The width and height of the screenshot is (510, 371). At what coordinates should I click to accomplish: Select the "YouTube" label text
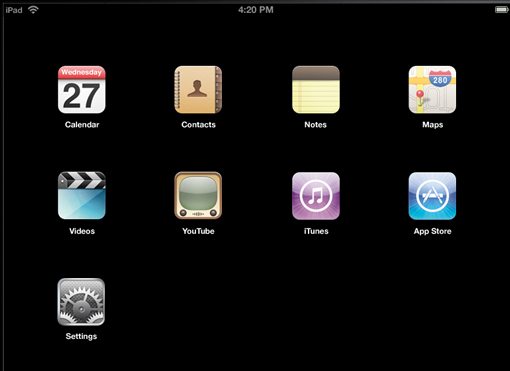click(x=198, y=231)
